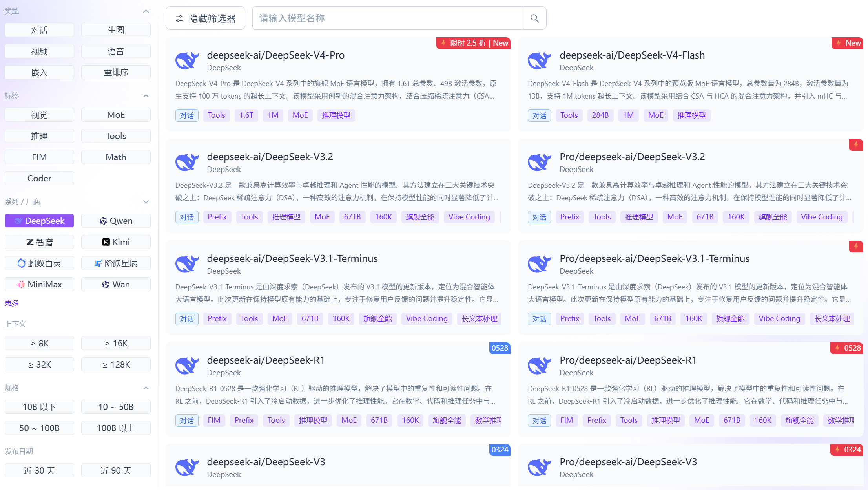Toggle the MoE tag filter in sidebar
This screenshot has width=868, height=490.
point(116,115)
